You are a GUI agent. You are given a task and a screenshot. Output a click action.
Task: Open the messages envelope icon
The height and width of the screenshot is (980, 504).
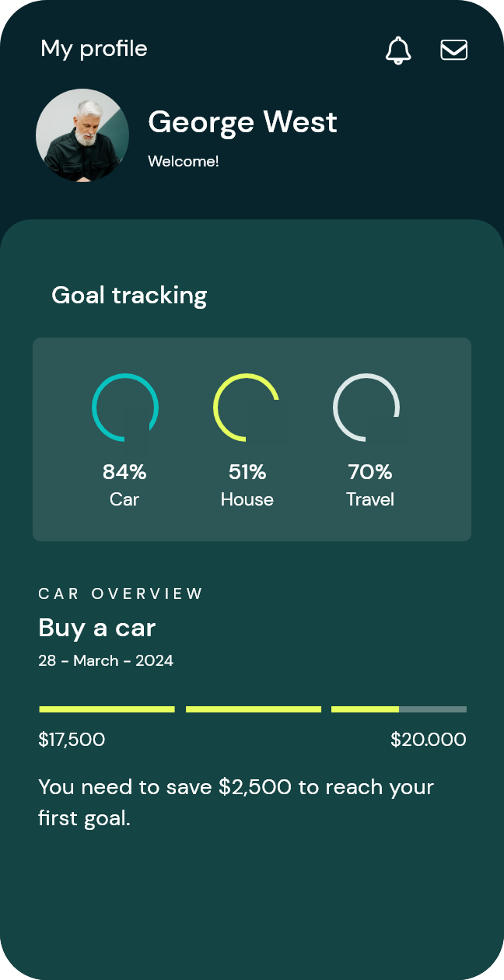click(x=454, y=50)
